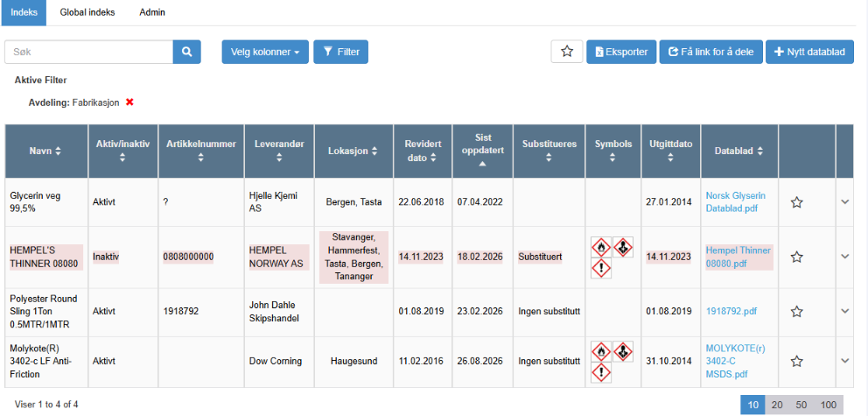Star the Polyester Round Sling row
The height and width of the screenshot is (416, 868).
(x=796, y=311)
